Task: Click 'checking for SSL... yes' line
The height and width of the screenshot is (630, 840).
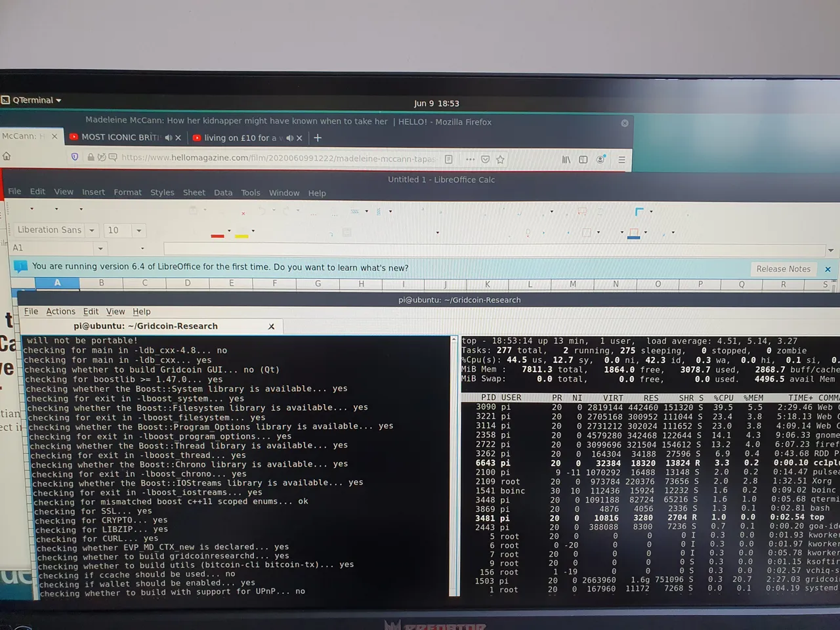Action: pyautogui.click(x=93, y=511)
